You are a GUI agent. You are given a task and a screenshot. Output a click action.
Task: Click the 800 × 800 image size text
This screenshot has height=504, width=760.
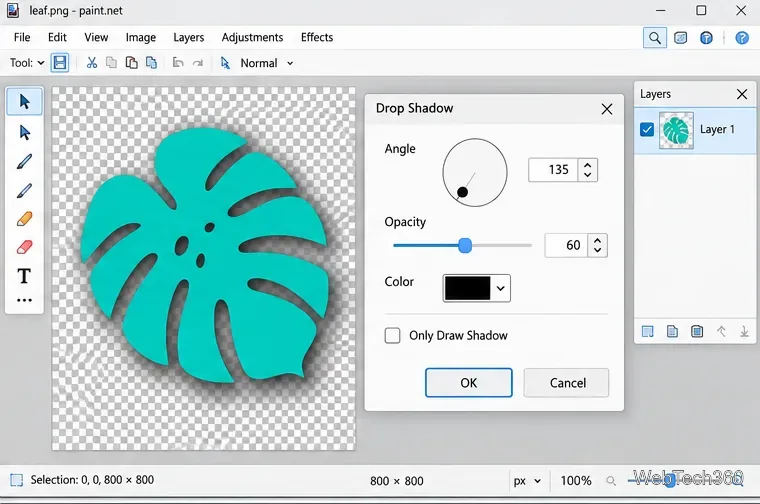396,481
